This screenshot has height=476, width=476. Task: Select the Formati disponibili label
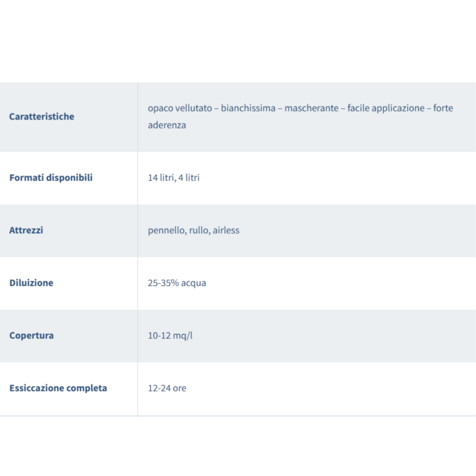point(51,178)
